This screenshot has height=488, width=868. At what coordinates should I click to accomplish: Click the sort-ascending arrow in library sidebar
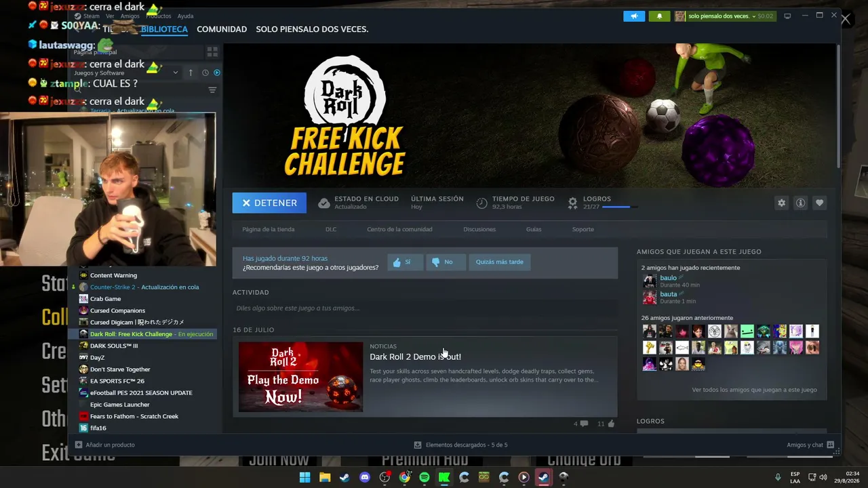coord(191,73)
